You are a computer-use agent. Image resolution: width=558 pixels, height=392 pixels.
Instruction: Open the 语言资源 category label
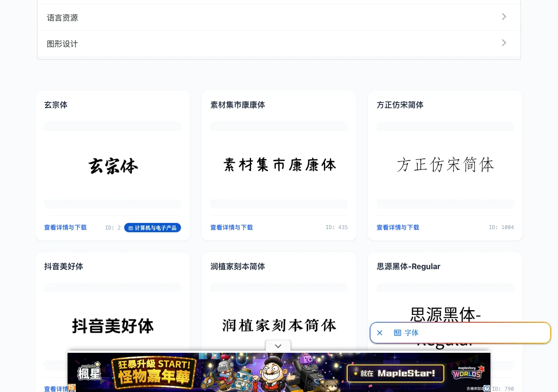(x=62, y=18)
